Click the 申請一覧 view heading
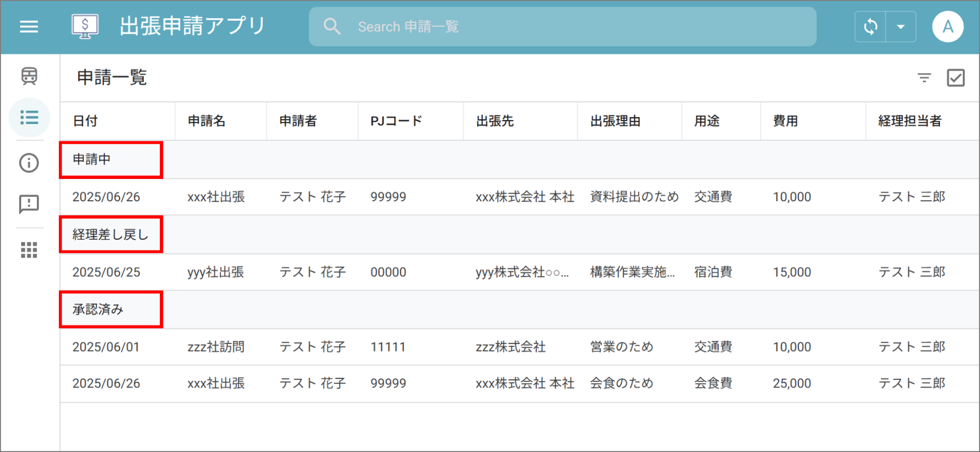This screenshot has height=452, width=980. coord(112,77)
